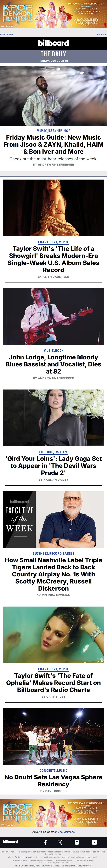
Task: Click the Billboard logo in header
Action: coord(53,43)
